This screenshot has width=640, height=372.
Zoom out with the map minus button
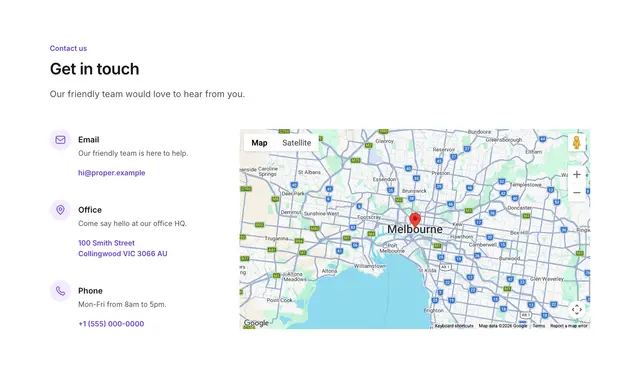tap(577, 192)
